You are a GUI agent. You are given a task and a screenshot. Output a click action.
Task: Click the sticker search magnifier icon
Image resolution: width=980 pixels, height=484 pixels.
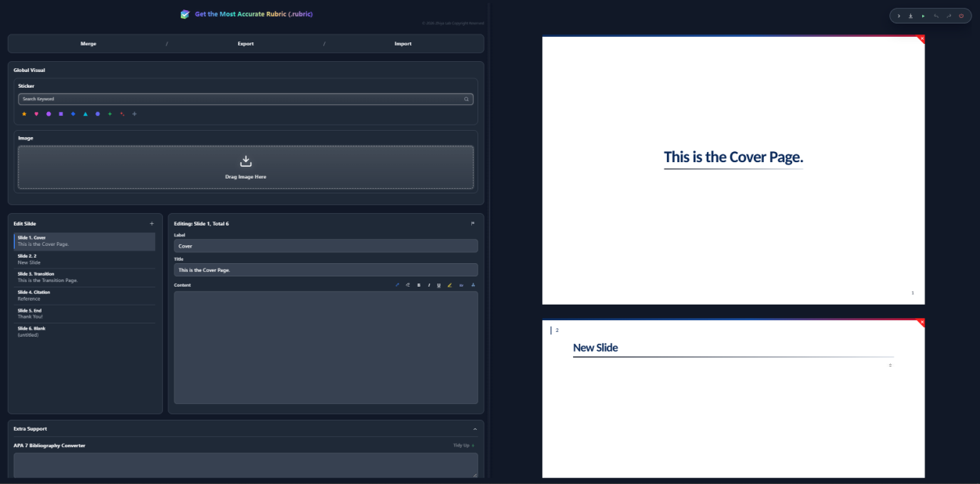(x=467, y=99)
